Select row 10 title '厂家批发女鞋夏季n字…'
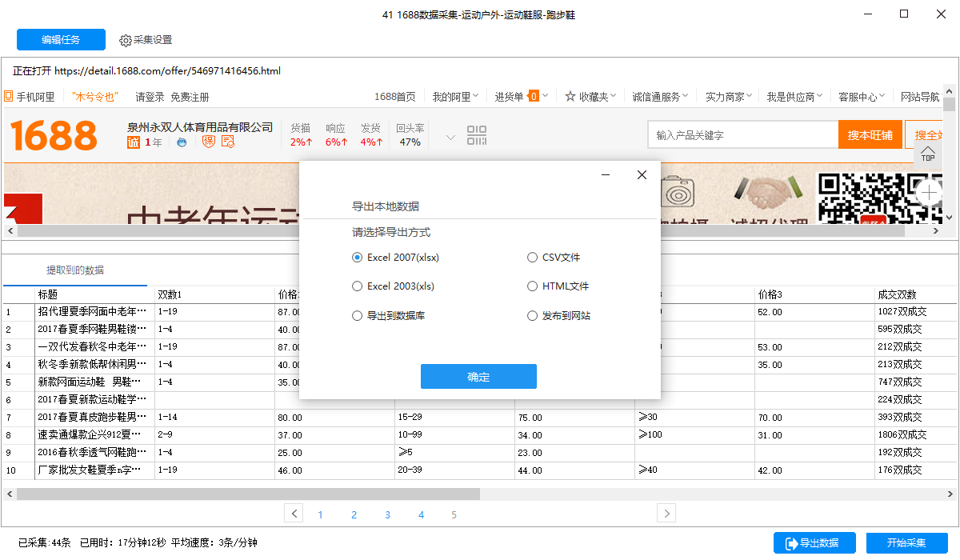960x560 pixels. (94, 470)
